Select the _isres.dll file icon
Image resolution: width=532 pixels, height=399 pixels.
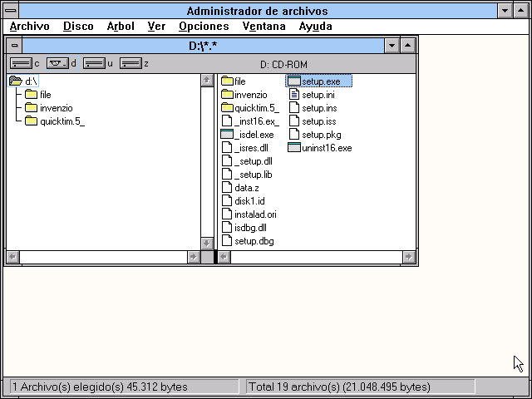(x=227, y=148)
